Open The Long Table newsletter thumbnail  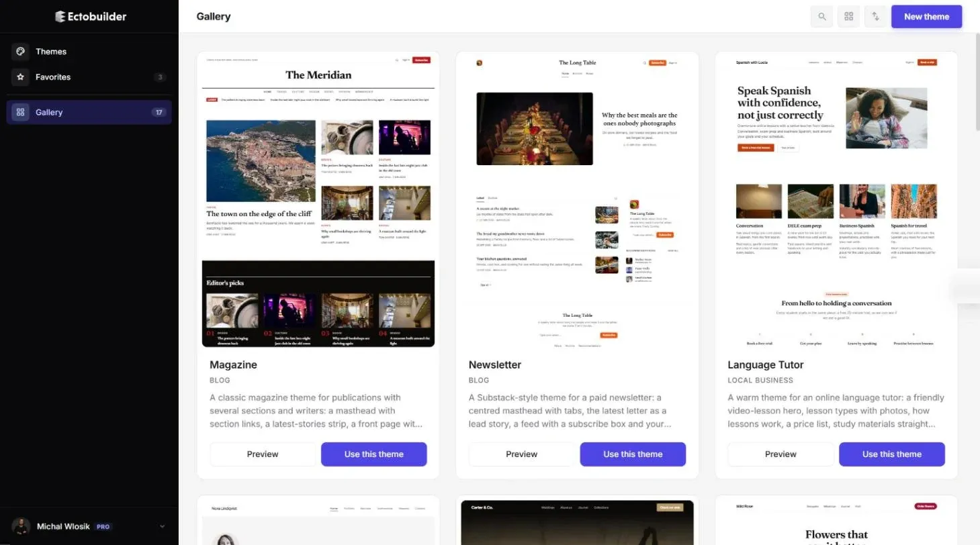[x=578, y=200]
